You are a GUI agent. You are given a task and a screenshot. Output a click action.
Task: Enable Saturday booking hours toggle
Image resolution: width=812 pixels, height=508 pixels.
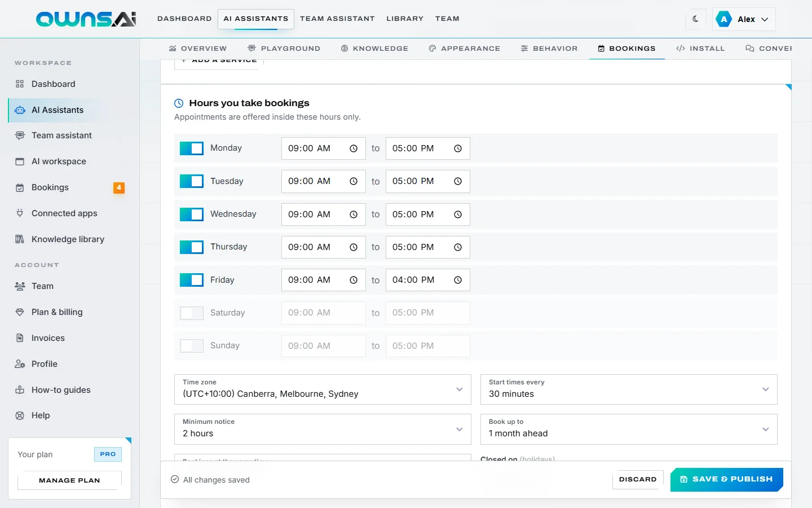click(192, 313)
